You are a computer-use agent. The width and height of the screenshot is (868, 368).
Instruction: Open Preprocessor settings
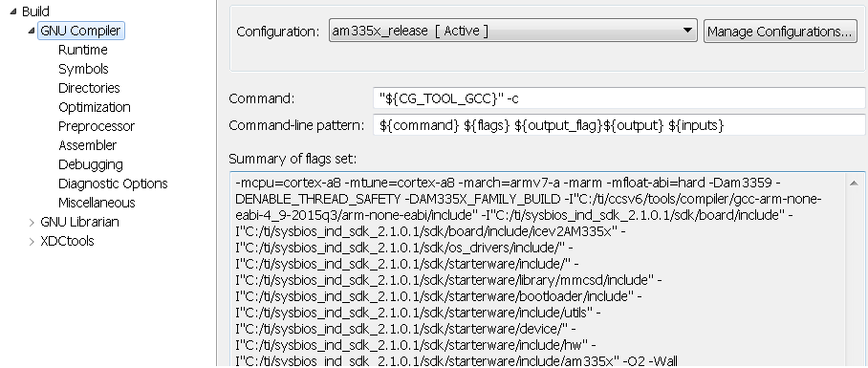97,126
